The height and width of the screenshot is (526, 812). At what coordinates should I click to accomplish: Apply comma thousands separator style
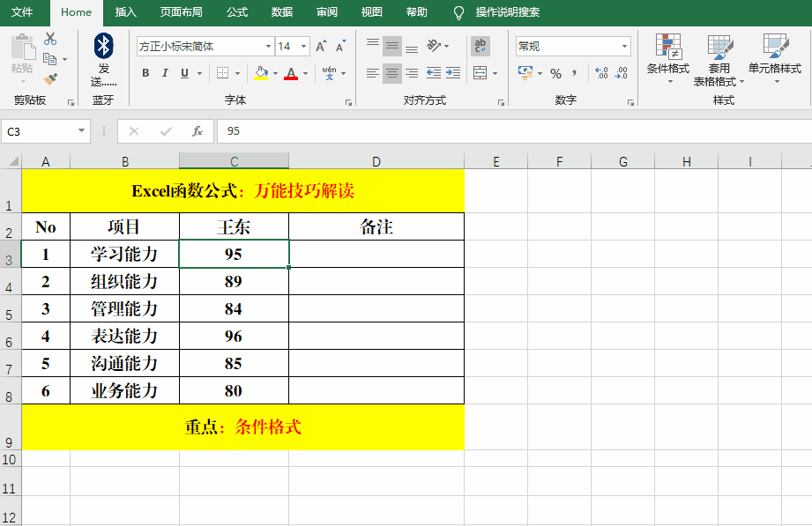point(574,73)
